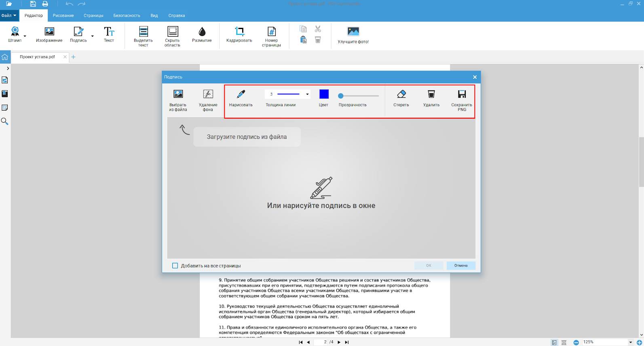The image size is (644, 346).
Task: Select the Подпись signature tool in ribbon
Action: tap(78, 34)
